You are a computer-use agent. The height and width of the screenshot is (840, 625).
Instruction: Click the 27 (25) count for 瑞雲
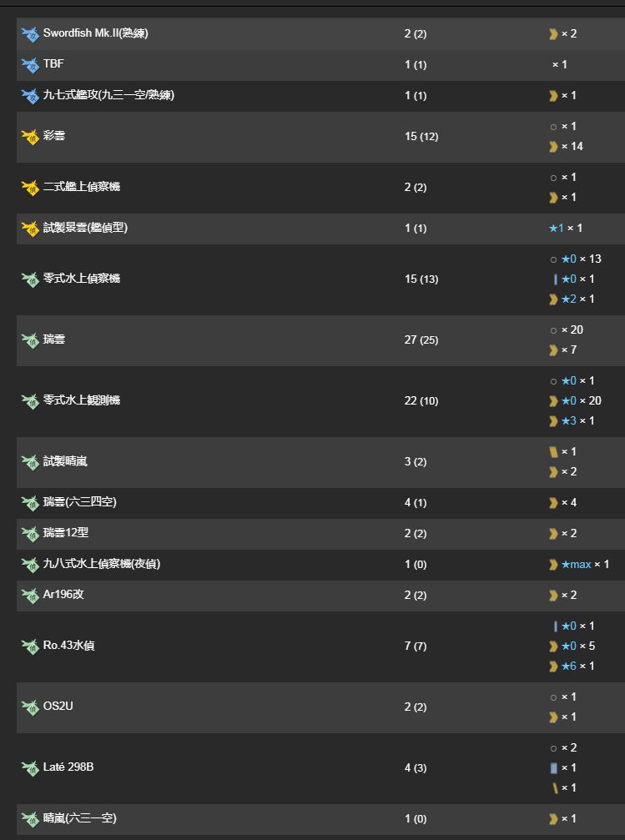(x=421, y=340)
